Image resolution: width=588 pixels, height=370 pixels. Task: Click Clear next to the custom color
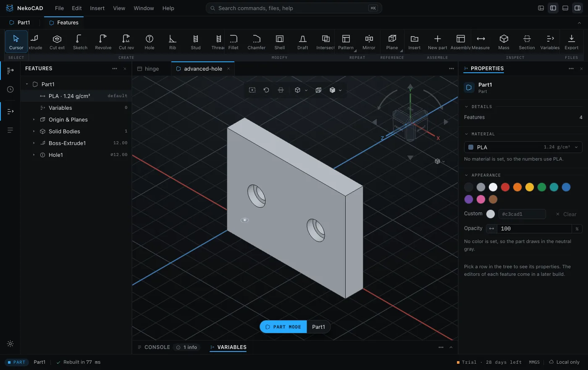click(566, 214)
